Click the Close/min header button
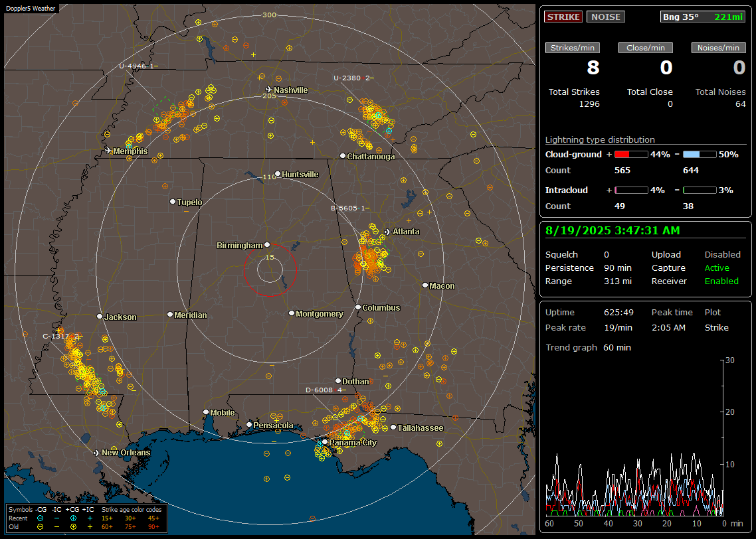Viewport: 756px width, 539px height. click(646, 48)
